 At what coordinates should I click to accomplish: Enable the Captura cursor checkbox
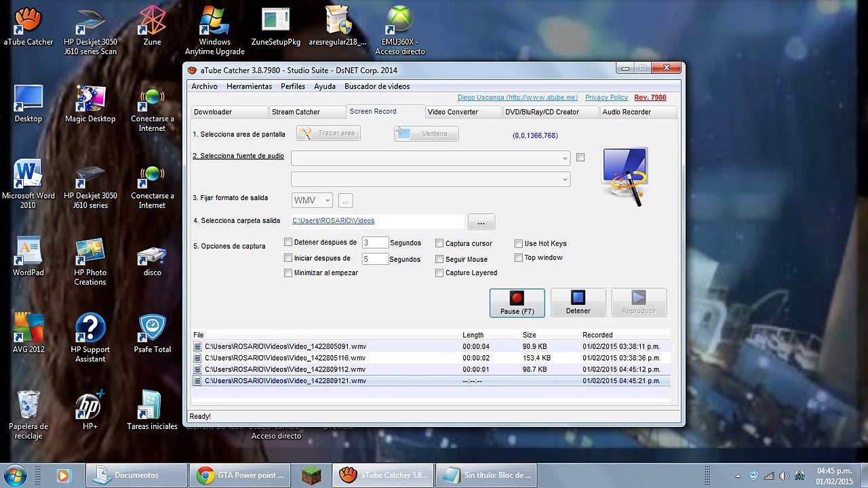439,243
